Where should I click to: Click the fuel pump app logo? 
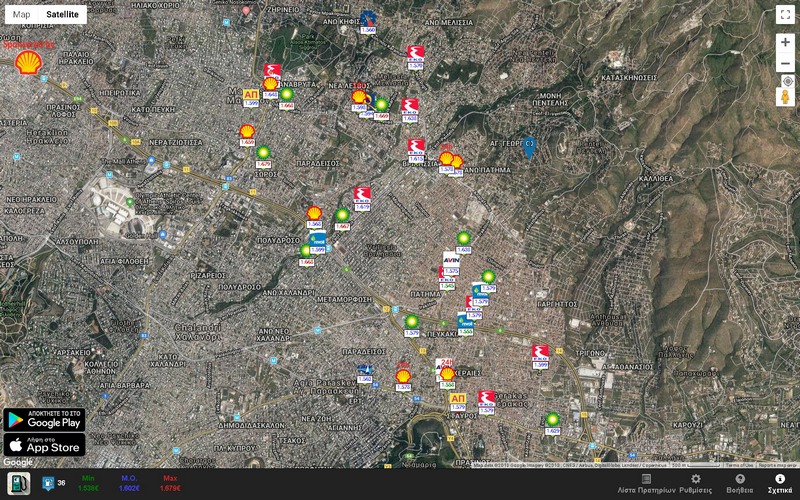pyautogui.click(x=18, y=483)
